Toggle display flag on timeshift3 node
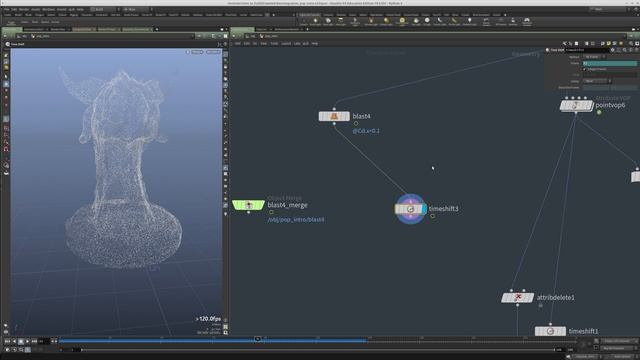The image size is (640, 360). pos(424,209)
